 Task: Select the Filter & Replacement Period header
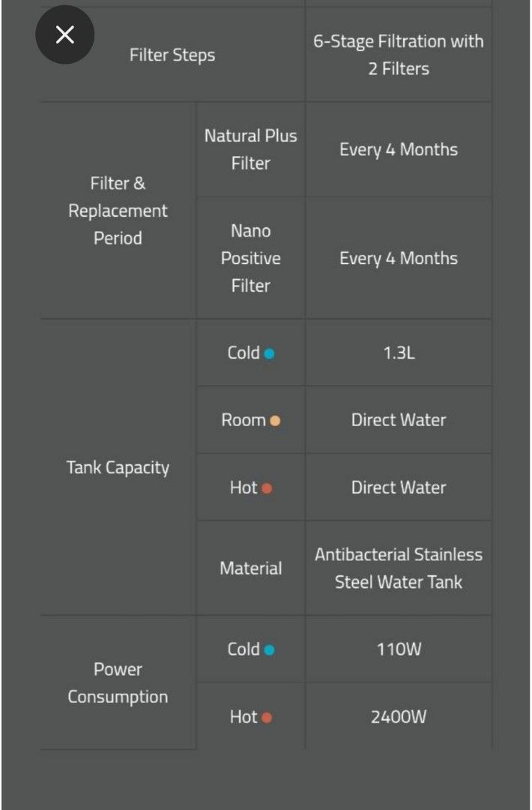(117, 211)
